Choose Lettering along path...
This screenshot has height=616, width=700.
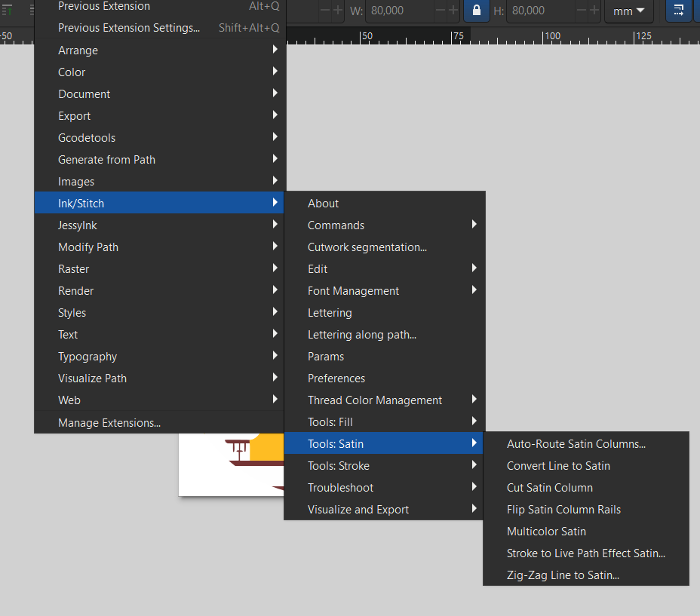(385, 335)
